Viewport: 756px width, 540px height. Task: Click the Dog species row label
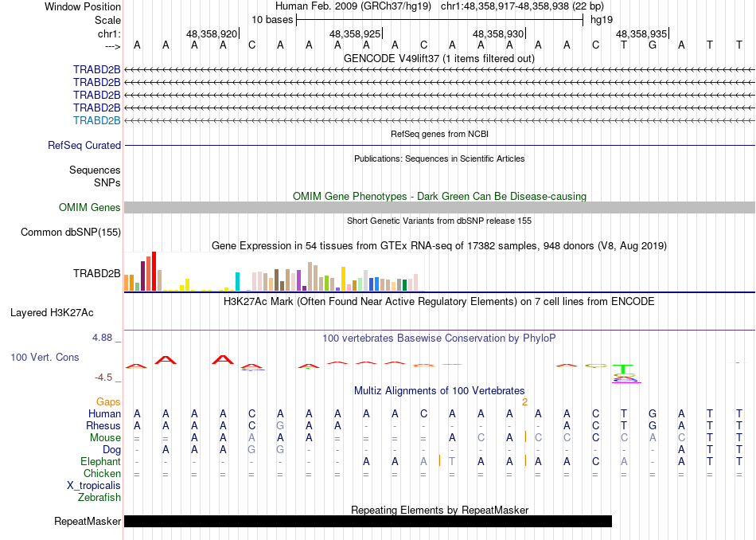(x=111, y=450)
